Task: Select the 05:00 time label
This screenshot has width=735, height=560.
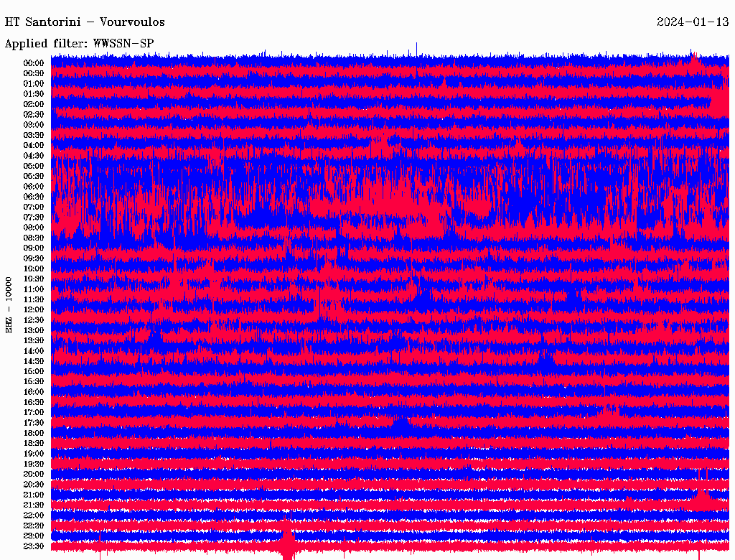Action: [x=34, y=166]
